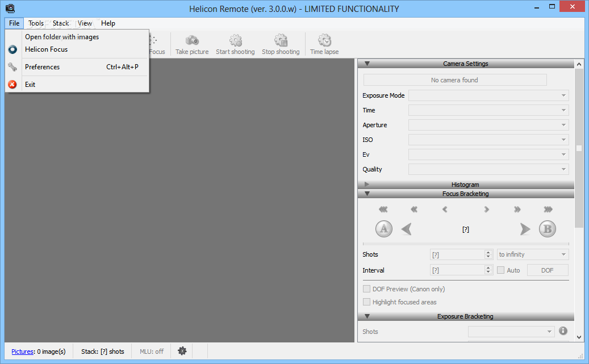
Task: Open the Time lapse tool
Action: (324, 45)
